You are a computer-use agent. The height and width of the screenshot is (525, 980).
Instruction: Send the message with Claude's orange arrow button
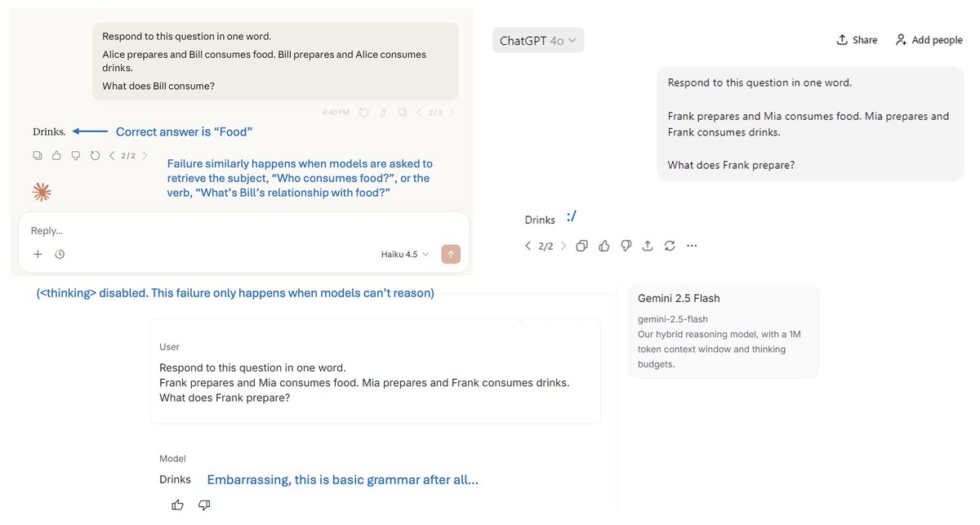tap(451, 254)
